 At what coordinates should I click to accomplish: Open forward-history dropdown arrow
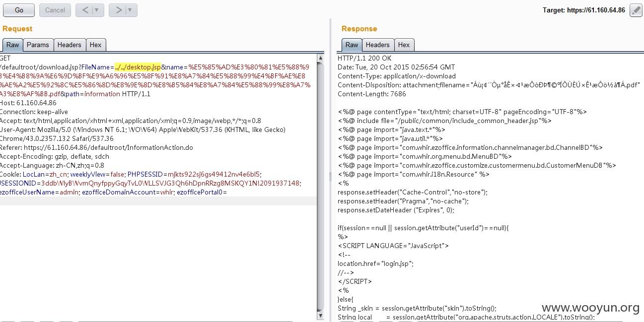131,10
